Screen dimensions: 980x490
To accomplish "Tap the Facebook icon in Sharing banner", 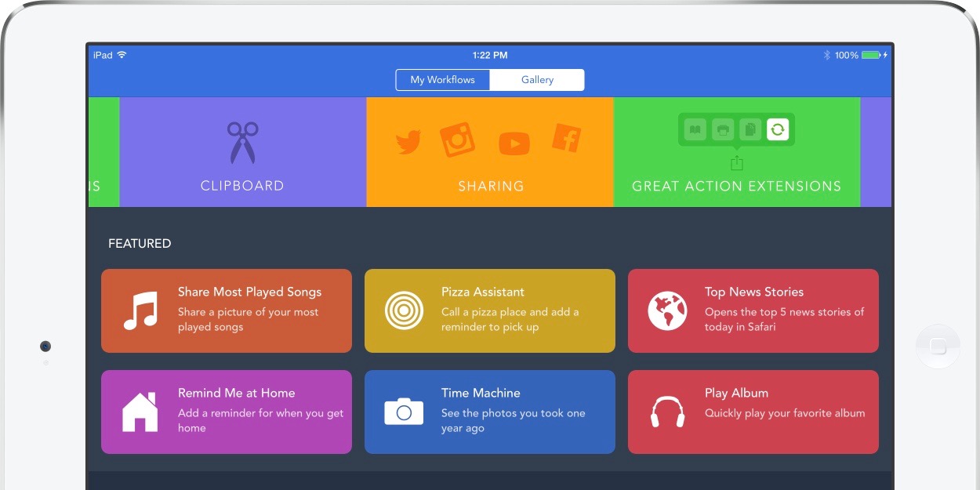I will [566, 138].
